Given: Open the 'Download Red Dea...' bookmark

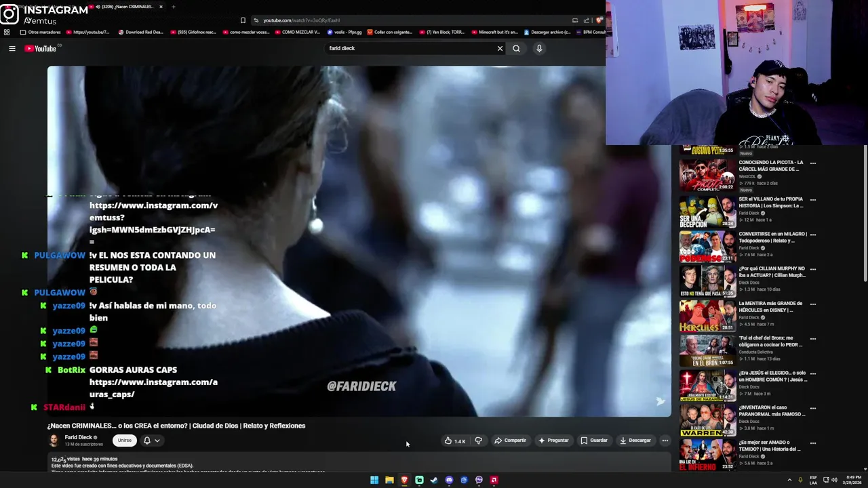Looking at the screenshot, I should 140,32.
